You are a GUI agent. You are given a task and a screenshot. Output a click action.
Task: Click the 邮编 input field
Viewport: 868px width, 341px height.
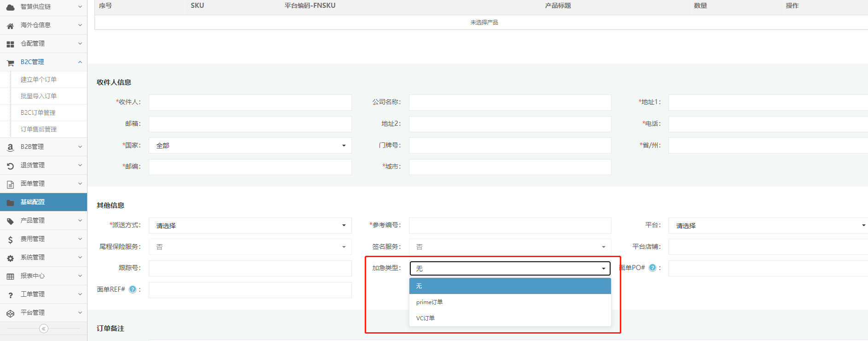(x=250, y=167)
